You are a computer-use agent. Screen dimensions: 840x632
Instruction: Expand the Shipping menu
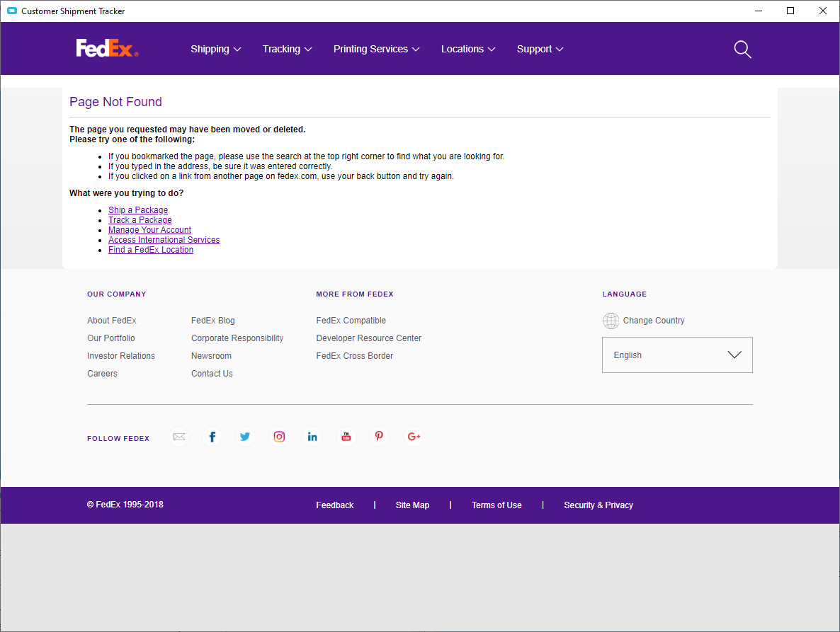[216, 50]
